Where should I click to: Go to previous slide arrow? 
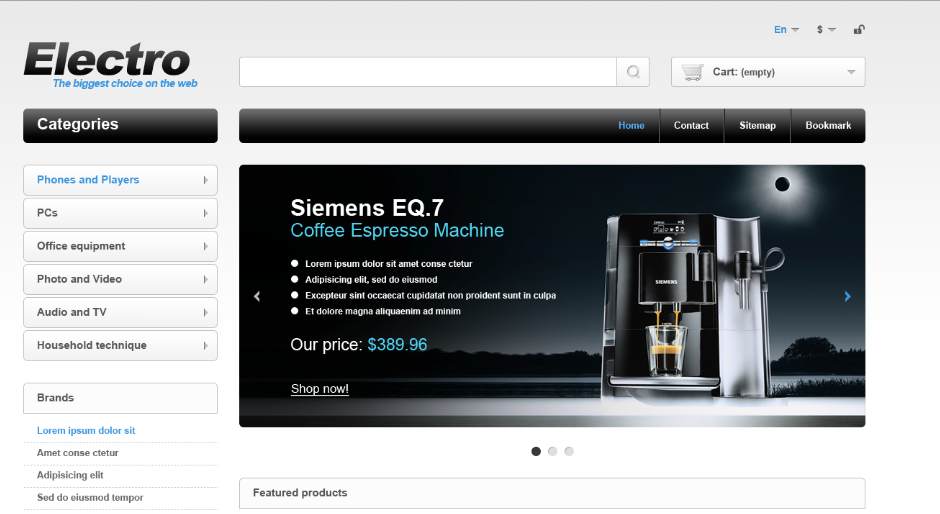(257, 296)
